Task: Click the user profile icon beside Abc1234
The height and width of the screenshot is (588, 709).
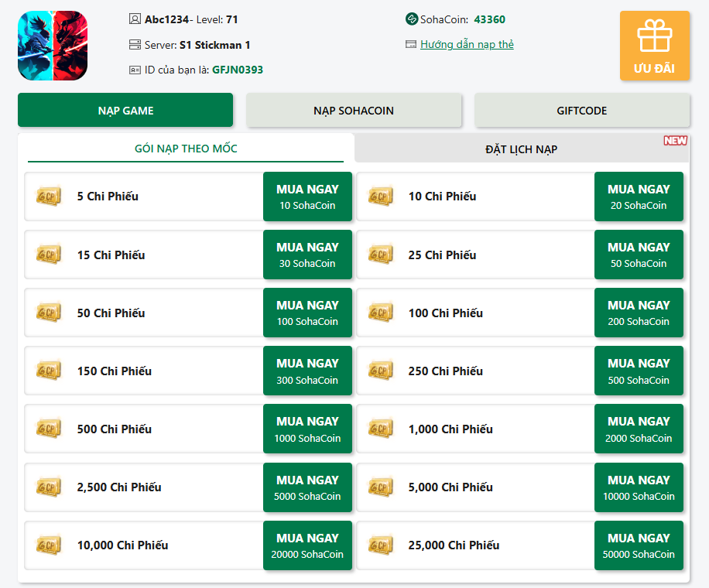Action: (135, 19)
